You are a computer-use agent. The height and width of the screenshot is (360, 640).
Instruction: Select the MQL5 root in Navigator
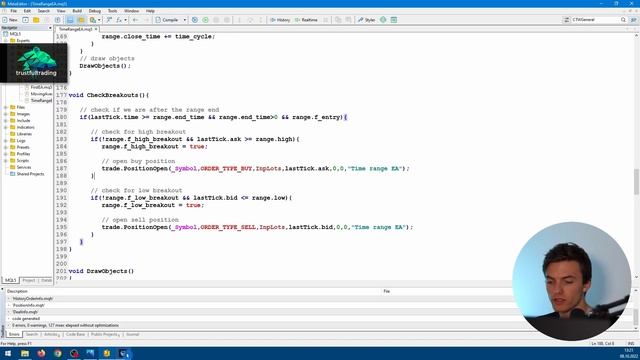click(x=15, y=34)
